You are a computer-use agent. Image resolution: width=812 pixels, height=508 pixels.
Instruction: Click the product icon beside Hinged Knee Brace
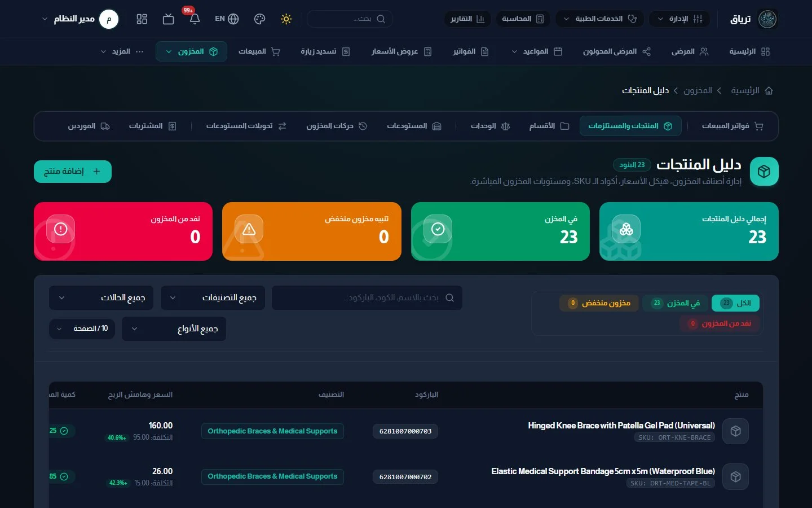pos(735,431)
